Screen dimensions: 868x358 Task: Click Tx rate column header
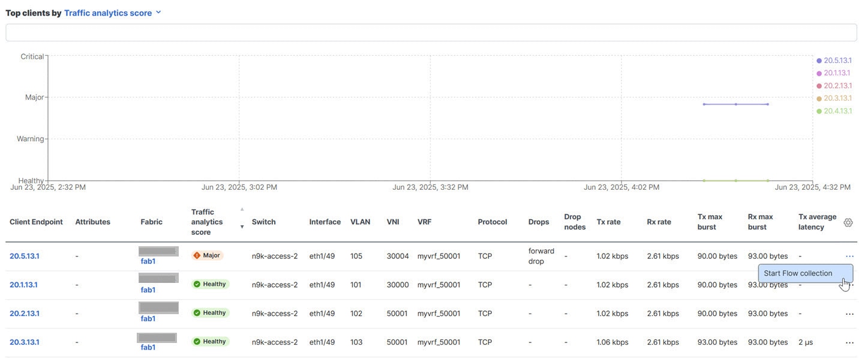point(609,222)
